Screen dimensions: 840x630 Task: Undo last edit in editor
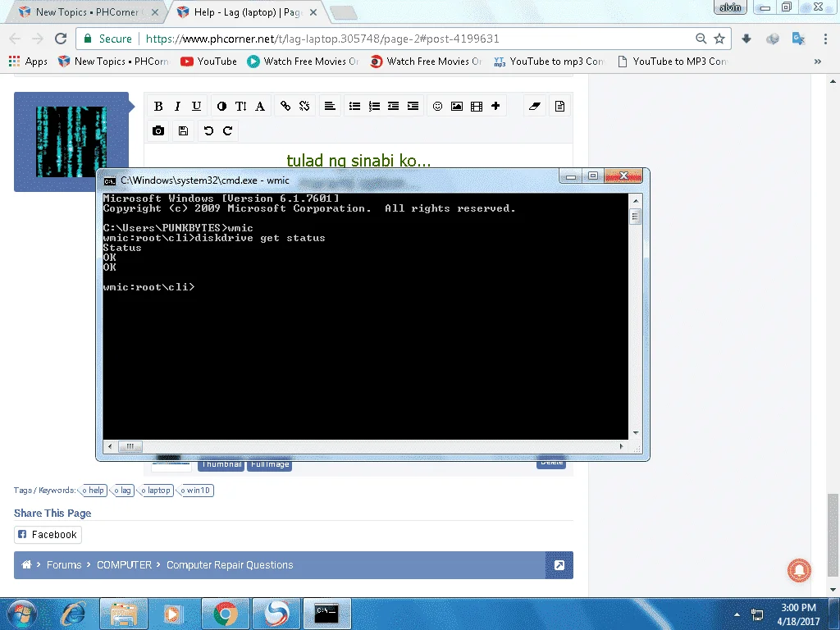pyautogui.click(x=208, y=130)
